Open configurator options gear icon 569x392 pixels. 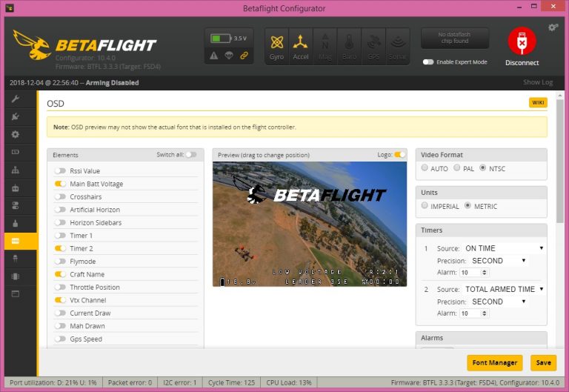pyautogui.click(x=553, y=27)
